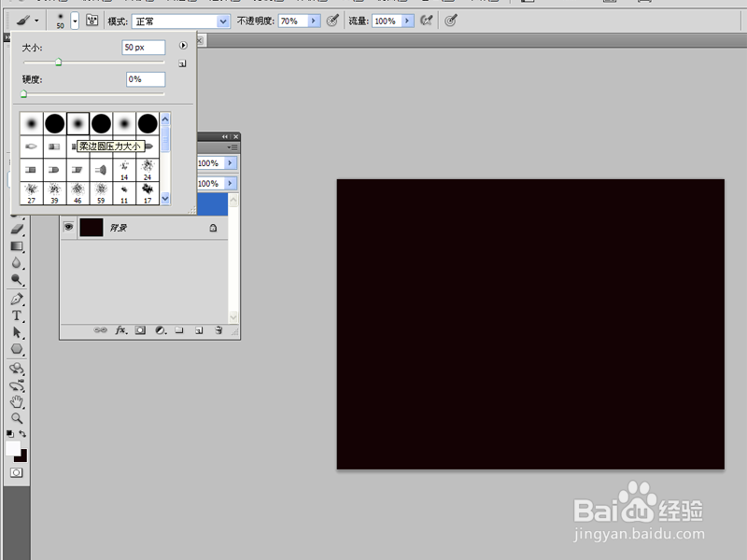Toggle tablet pressure for opacity icon
The width and height of the screenshot is (747, 560).
click(x=332, y=21)
